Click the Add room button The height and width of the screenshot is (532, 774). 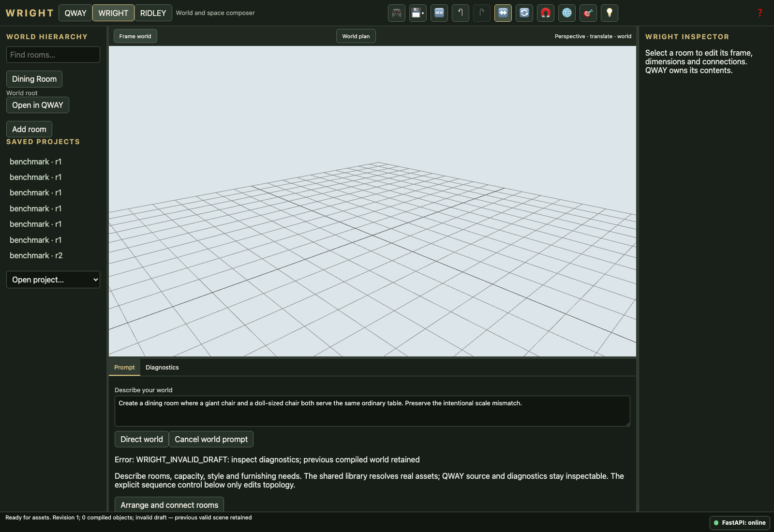pyautogui.click(x=29, y=129)
